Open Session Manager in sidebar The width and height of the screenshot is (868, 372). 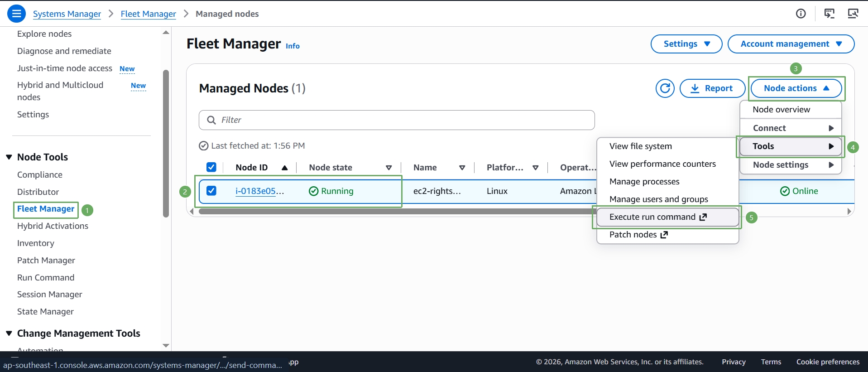50,295
